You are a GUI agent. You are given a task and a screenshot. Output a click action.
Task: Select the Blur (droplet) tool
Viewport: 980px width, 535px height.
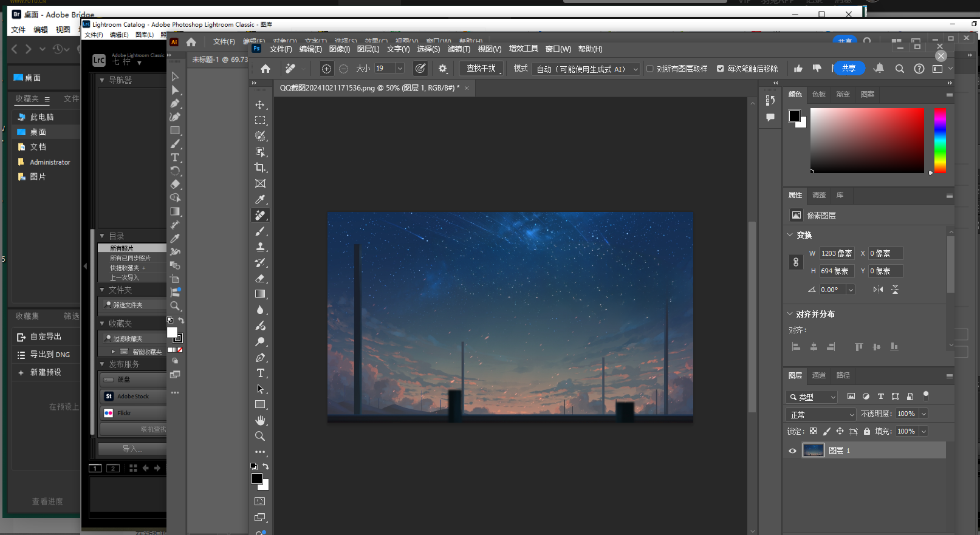260,310
